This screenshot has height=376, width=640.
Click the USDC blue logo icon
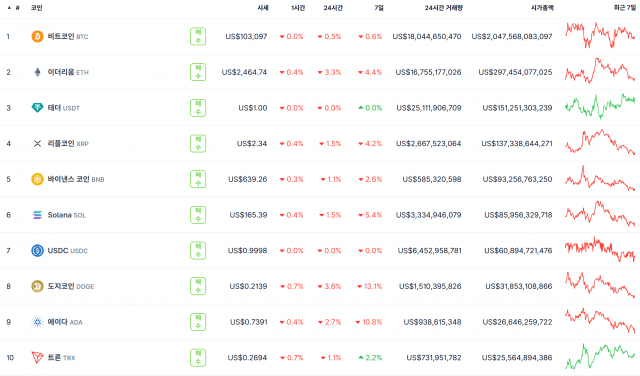click(x=37, y=250)
